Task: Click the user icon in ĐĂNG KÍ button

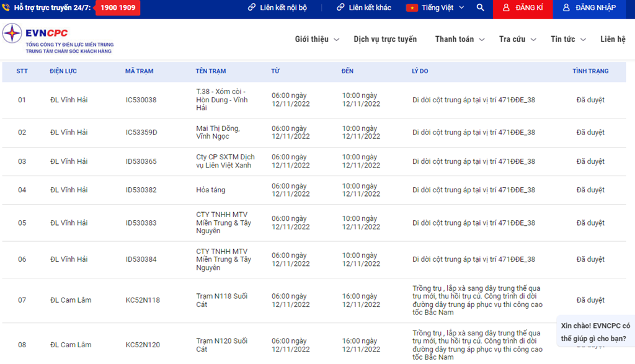Action: click(507, 8)
